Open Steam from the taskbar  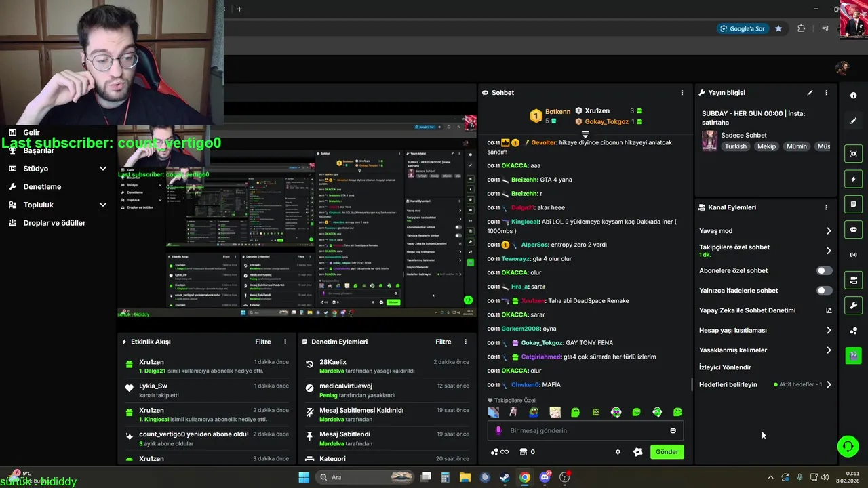tap(505, 477)
